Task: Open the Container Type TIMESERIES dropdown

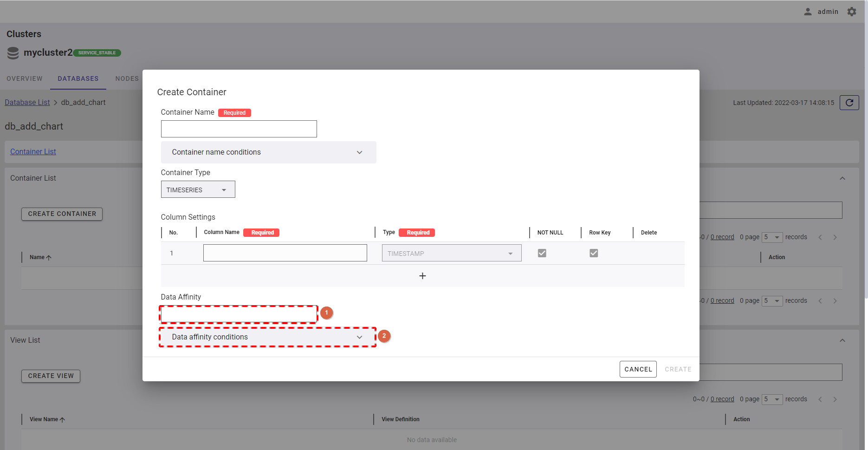Action: (198, 189)
